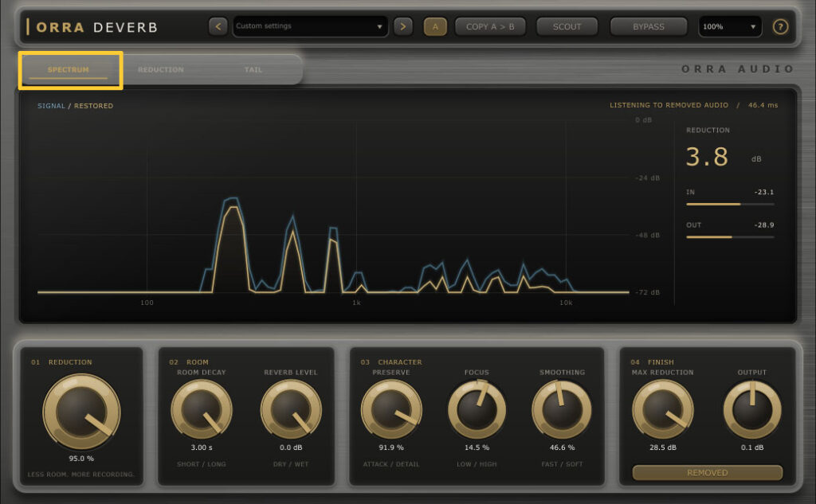Click the IN level meter bar
The height and width of the screenshot is (504, 816).
point(730,204)
